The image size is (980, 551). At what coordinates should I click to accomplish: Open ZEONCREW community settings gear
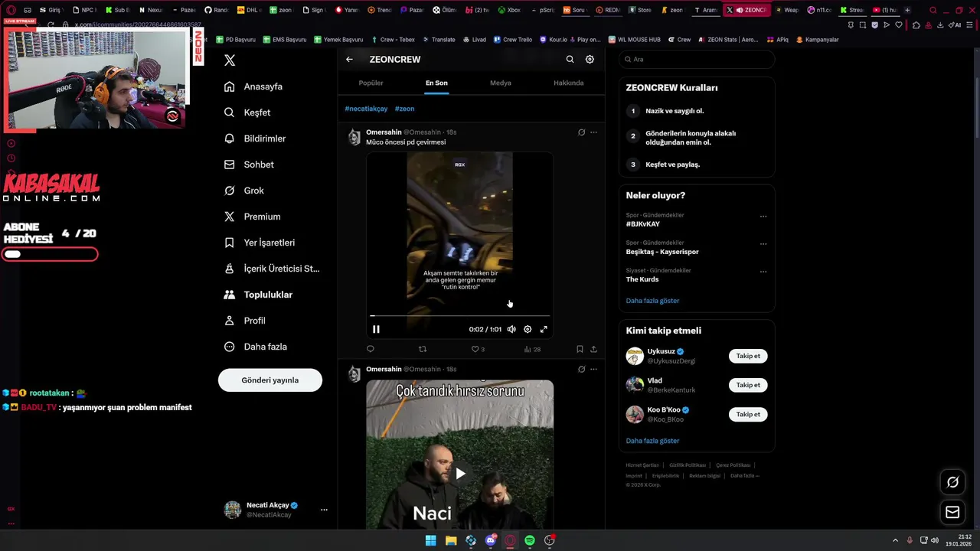590,59
